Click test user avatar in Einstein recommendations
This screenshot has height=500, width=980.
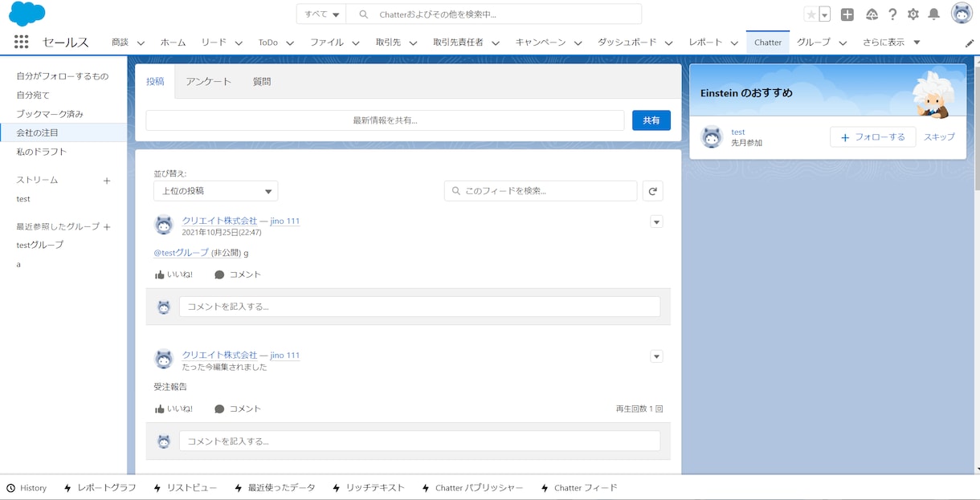coord(712,137)
